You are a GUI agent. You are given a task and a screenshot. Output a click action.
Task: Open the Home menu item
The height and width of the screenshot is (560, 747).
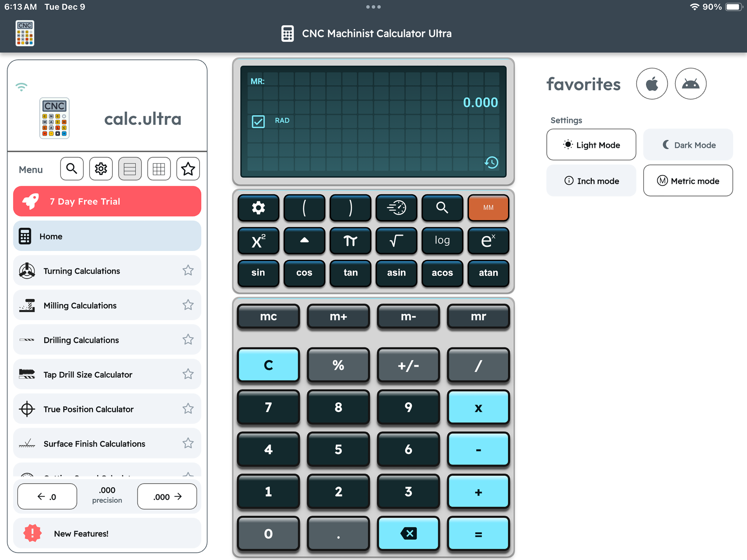[107, 236]
